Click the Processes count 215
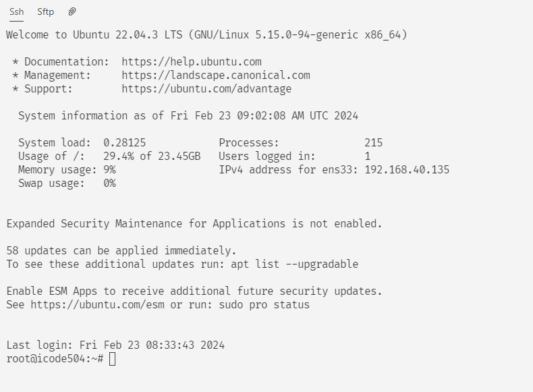This screenshot has width=533, height=392. (x=373, y=143)
